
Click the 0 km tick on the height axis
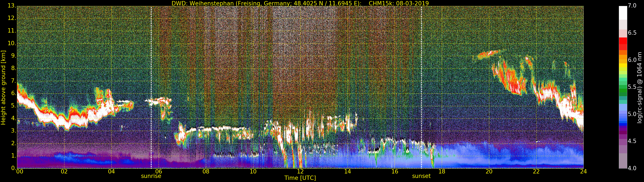coord(13,168)
